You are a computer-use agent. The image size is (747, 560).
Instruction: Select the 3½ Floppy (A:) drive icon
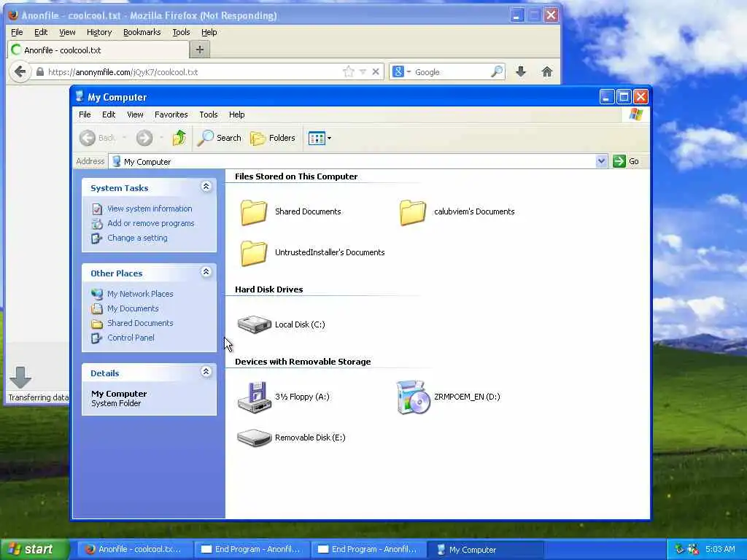pyautogui.click(x=254, y=397)
